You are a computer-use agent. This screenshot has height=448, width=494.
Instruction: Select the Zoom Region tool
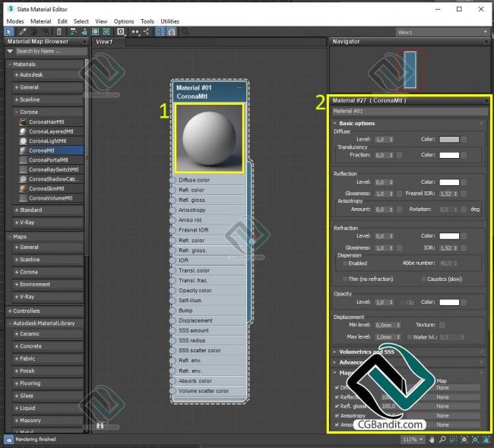[454, 439]
